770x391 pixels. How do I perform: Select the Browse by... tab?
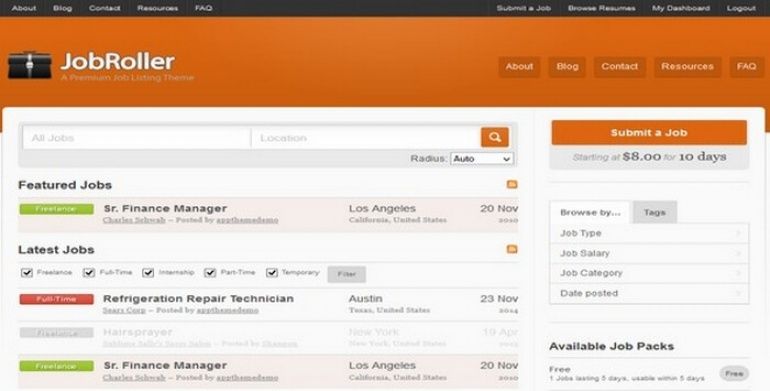point(590,213)
